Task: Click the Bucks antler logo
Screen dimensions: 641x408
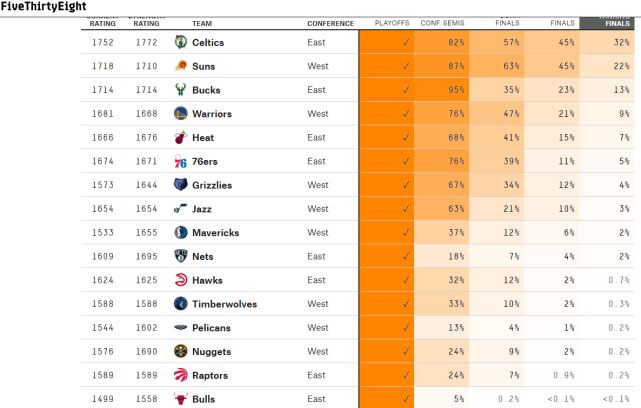Action: coord(181,90)
